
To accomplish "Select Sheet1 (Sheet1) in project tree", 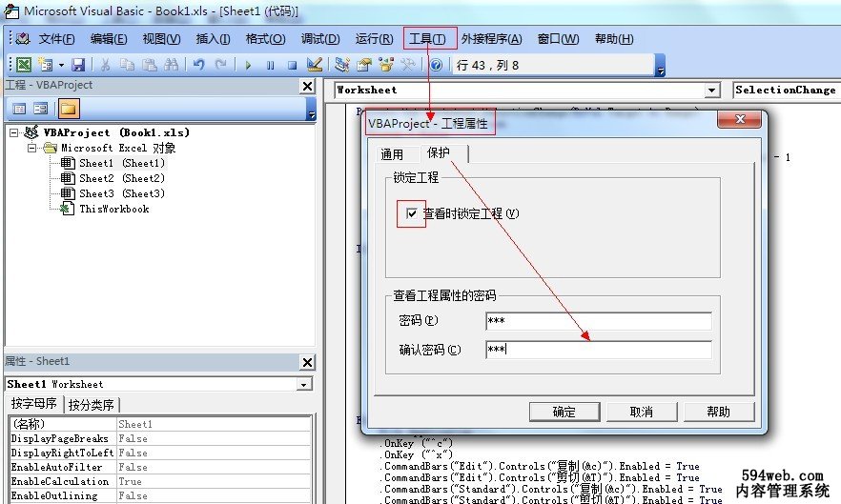I will pos(122,163).
